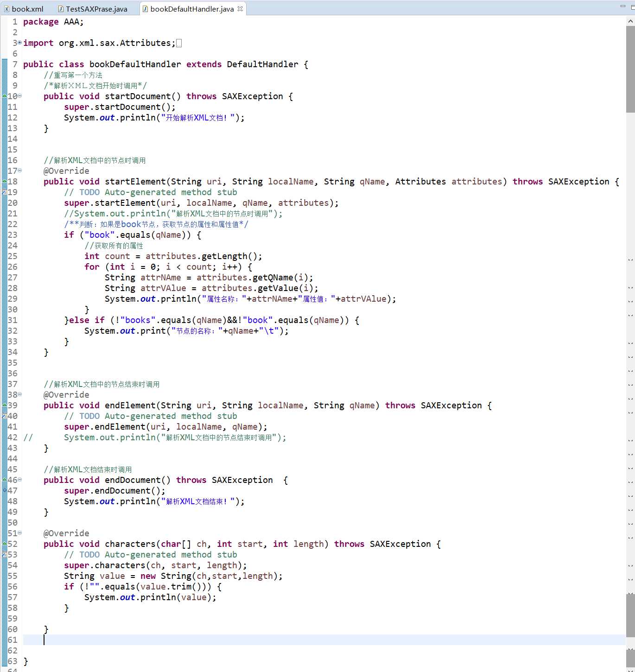Click 'attributes.getValue(i)' on line 28
This screenshot has height=672, width=635.
pyautogui.click(x=257, y=288)
